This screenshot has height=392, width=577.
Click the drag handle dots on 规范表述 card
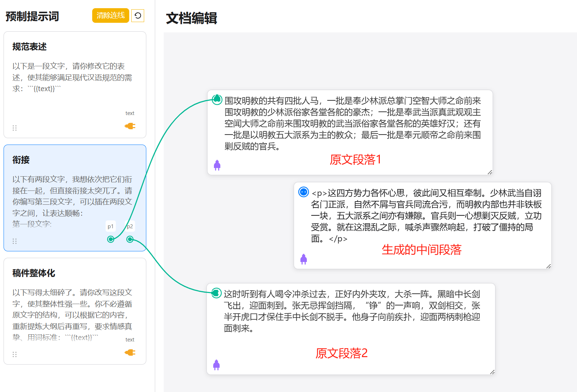coord(15,128)
